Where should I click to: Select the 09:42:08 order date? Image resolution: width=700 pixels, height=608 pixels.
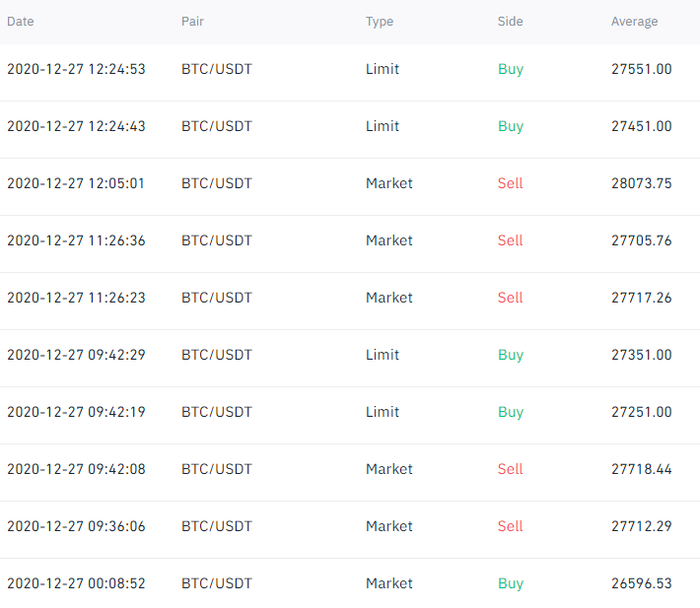[76, 469]
